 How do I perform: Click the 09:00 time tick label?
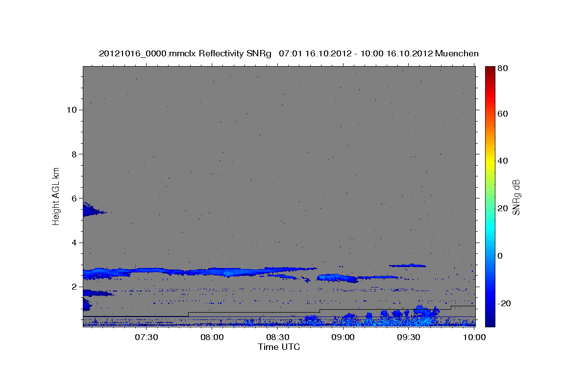(343, 338)
